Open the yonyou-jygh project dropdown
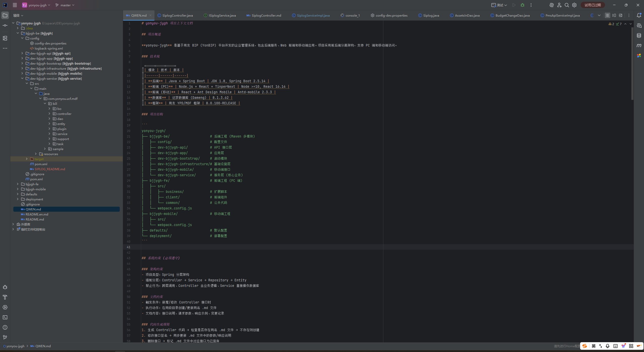The height and width of the screenshot is (352, 644). click(36, 5)
